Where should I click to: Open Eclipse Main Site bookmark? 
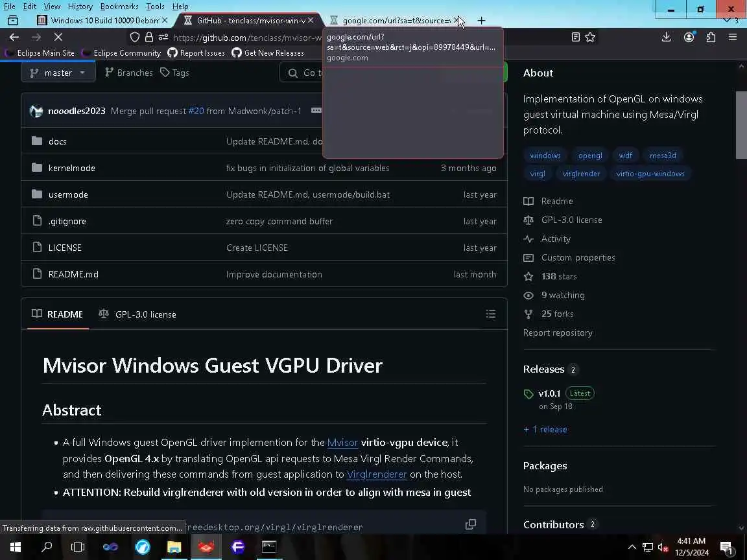pos(40,53)
